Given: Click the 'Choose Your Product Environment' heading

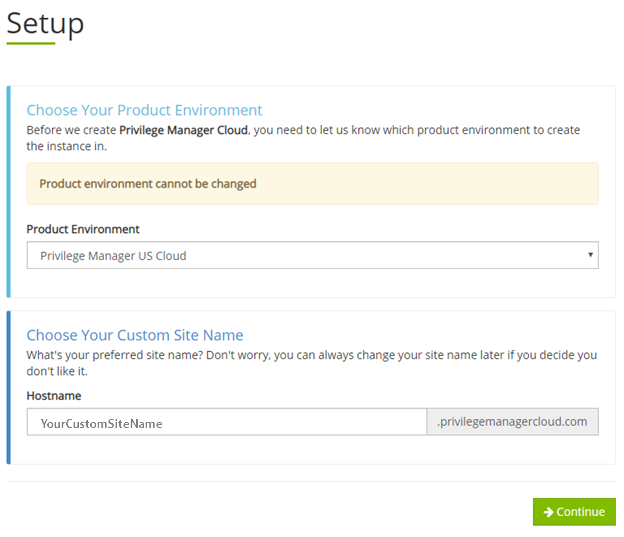Looking at the screenshot, I should (144, 110).
